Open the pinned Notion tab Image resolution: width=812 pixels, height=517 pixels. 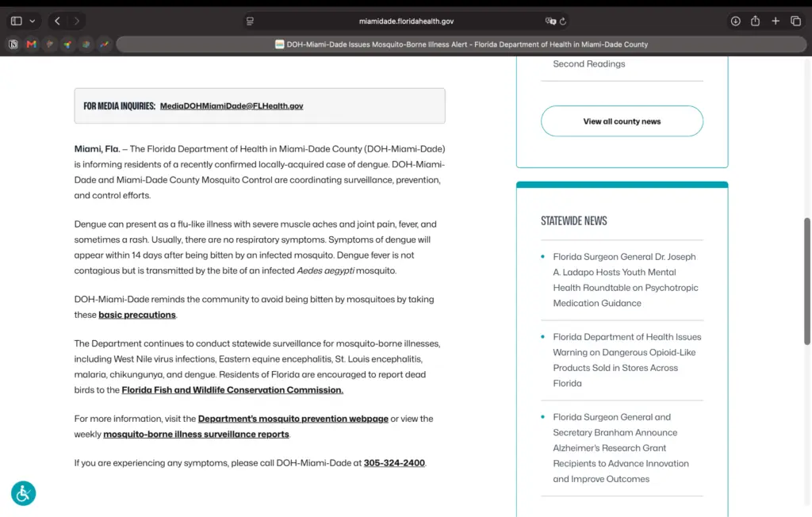(13, 44)
